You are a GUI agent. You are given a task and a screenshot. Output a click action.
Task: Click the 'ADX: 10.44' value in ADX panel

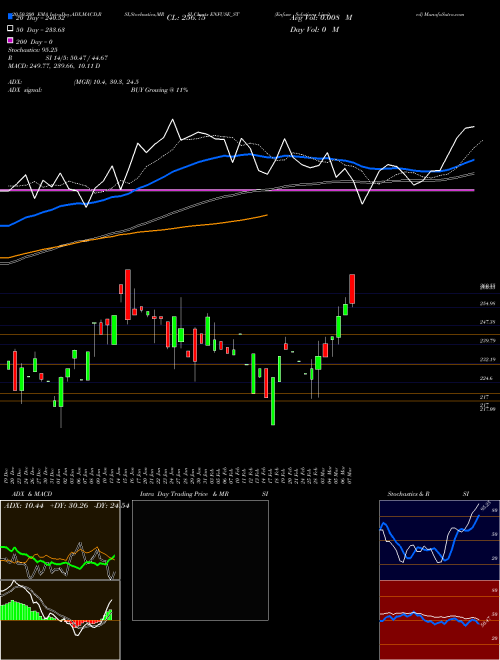pyautogui.click(x=22, y=506)
